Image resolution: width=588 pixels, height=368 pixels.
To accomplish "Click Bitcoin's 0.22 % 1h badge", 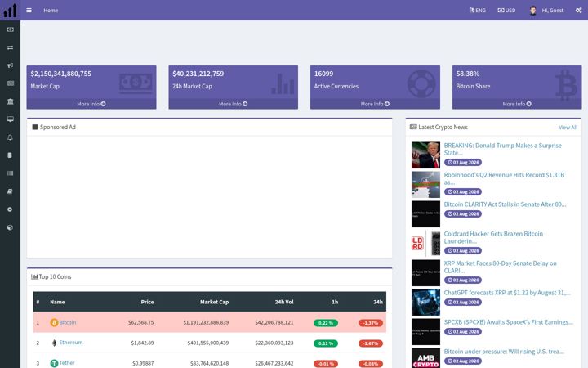I will (326, 323).
